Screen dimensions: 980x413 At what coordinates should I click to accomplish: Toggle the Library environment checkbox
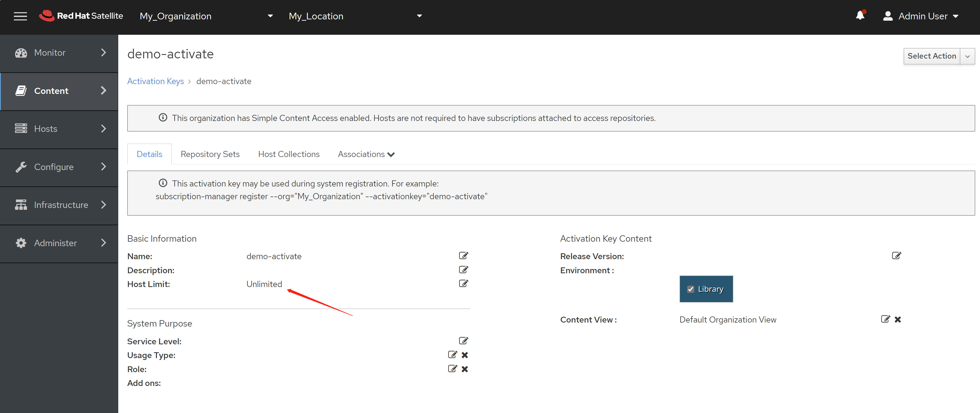[x=691, y=289]
